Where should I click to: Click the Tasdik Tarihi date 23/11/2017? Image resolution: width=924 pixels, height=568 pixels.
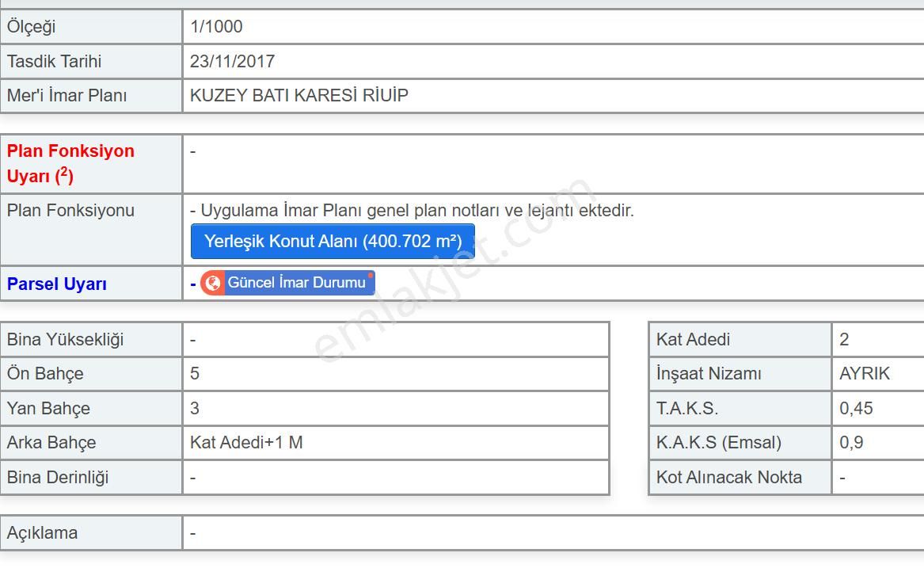230,61
